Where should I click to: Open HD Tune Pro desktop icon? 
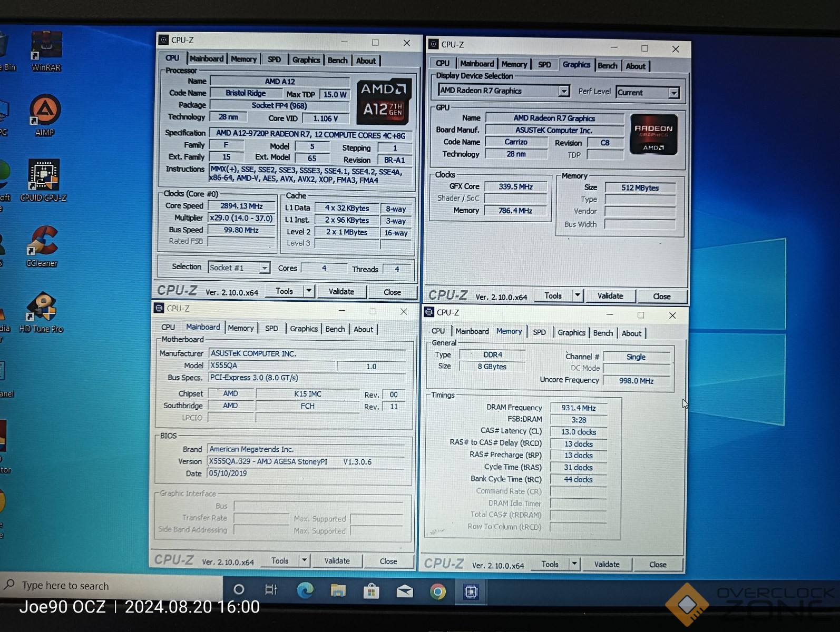tap(42, 308)
